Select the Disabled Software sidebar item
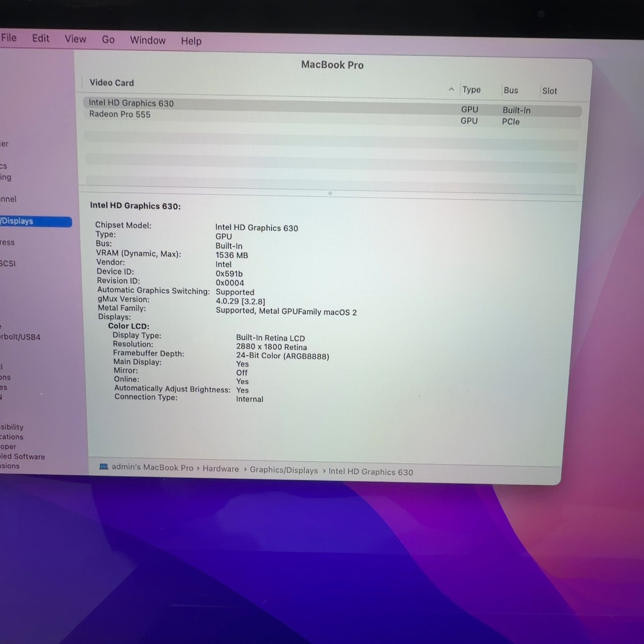This screenshot has height=644, width=644. click(x=22, y=456)
